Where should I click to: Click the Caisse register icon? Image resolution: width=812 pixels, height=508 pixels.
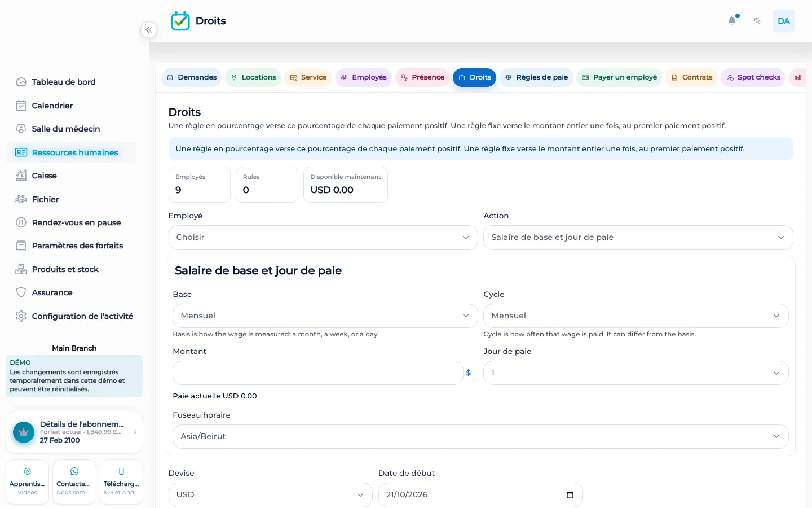21,176
